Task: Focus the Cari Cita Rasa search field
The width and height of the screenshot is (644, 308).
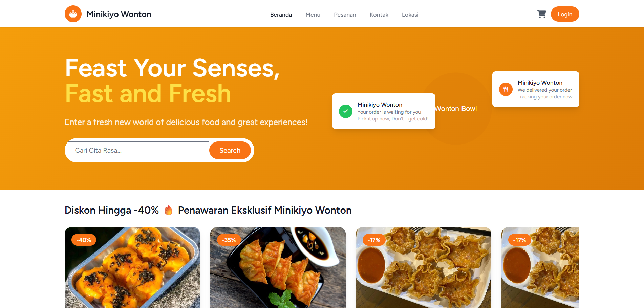Action: click(x=138, y=150)
